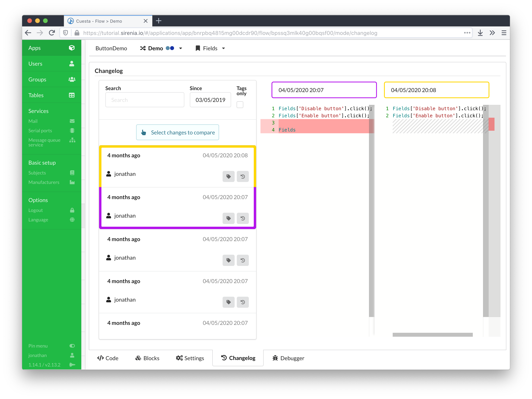The height and width of the screenshot is (399, 532).
Task: Open the Groups page
Action: 52,79
